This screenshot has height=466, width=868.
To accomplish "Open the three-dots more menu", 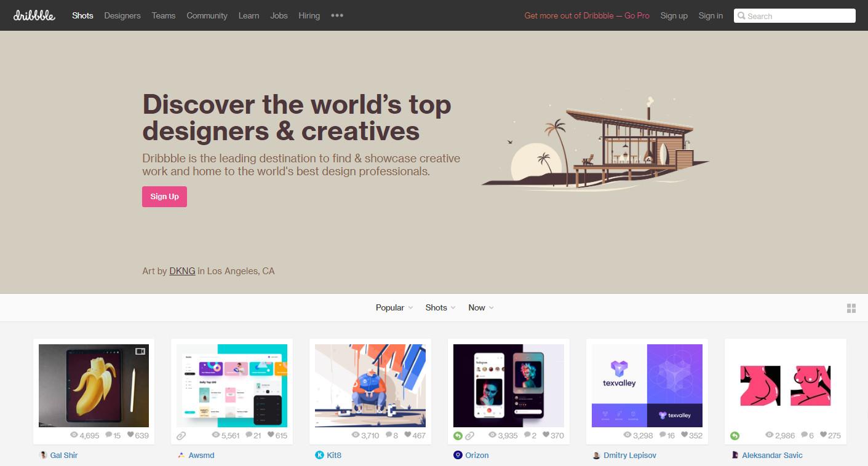I will (337, 15).
